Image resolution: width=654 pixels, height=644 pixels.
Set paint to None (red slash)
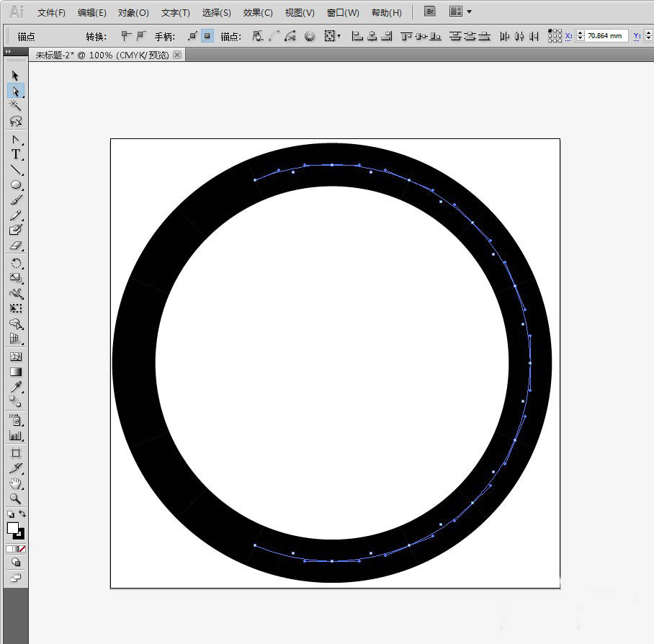tap(22, 549)
